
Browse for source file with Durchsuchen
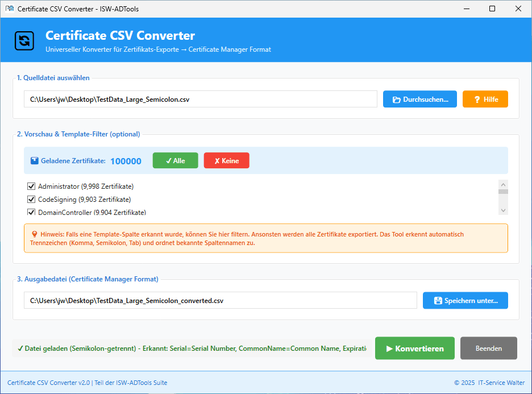(419, 99)
